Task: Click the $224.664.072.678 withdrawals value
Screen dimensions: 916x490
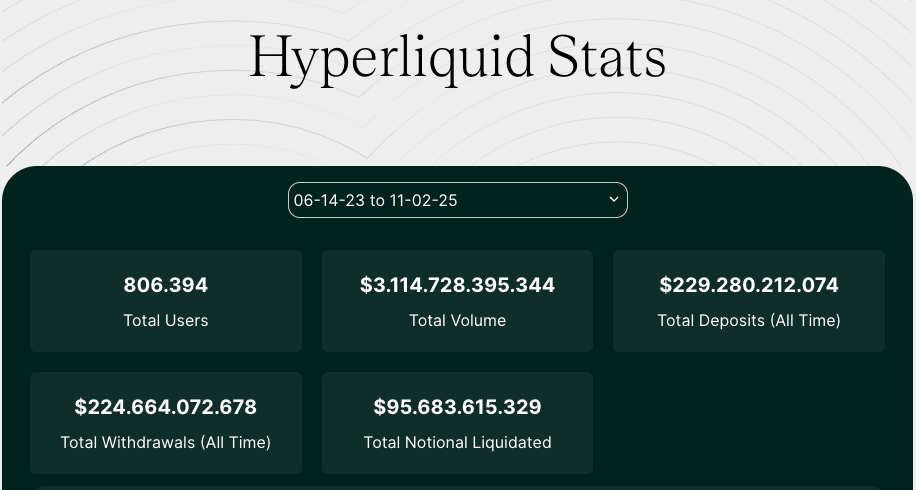Action: point(166,407)
